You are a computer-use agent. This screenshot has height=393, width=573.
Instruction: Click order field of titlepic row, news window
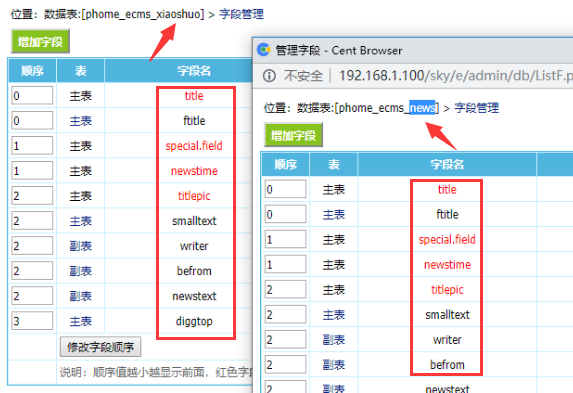[285, 290]
